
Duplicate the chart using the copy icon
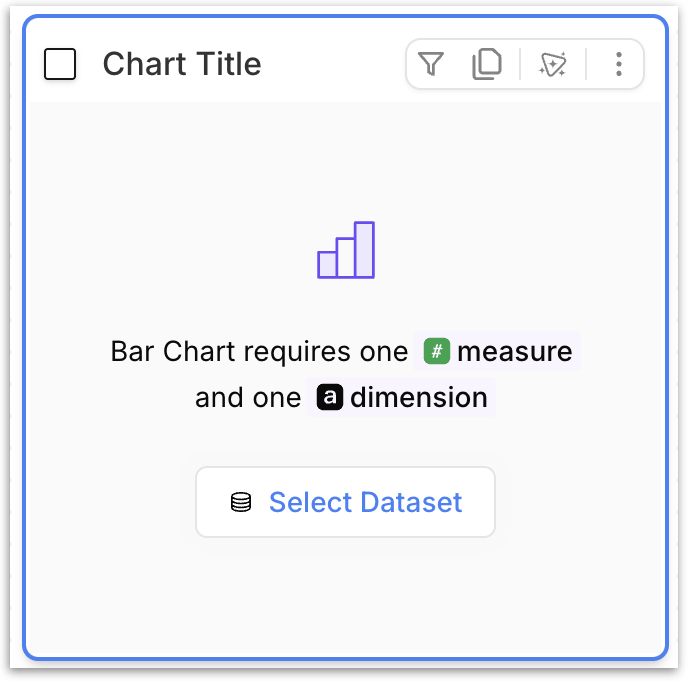(x=487, y=64)
